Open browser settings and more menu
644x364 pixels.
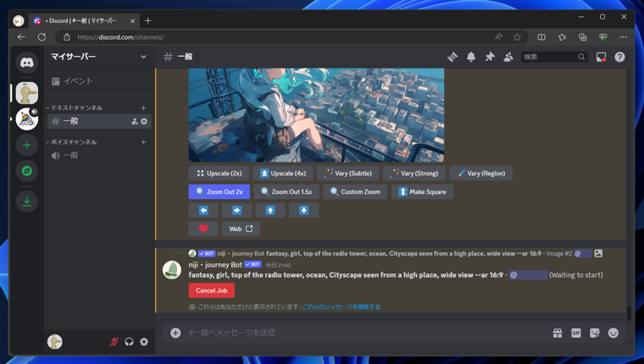tap(623, 37)
